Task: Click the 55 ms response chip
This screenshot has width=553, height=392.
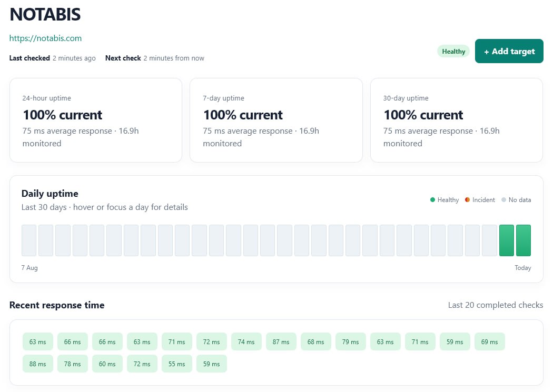Action: pyautogui.click(x=176, y=364)
